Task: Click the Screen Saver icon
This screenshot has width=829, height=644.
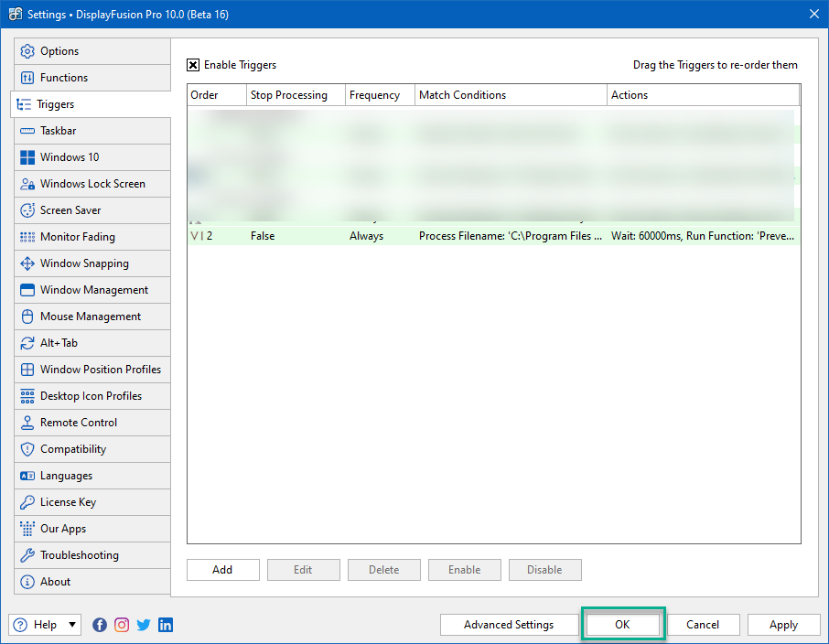Action: (x=27, y=209)
